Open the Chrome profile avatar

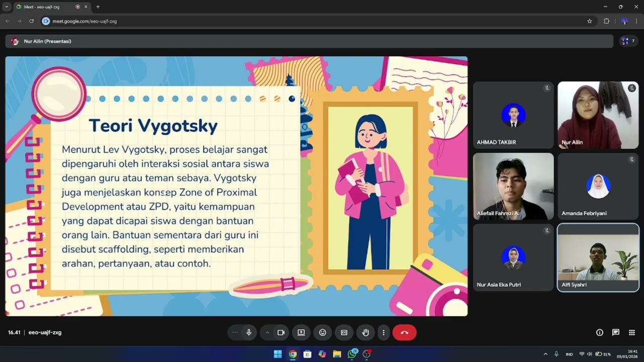pos(624,21)
